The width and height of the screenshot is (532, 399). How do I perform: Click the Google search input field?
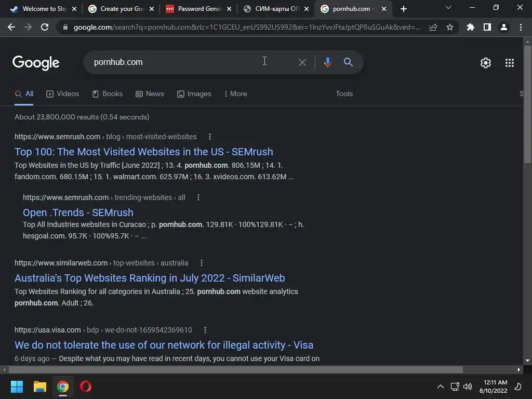click(190, 62)
